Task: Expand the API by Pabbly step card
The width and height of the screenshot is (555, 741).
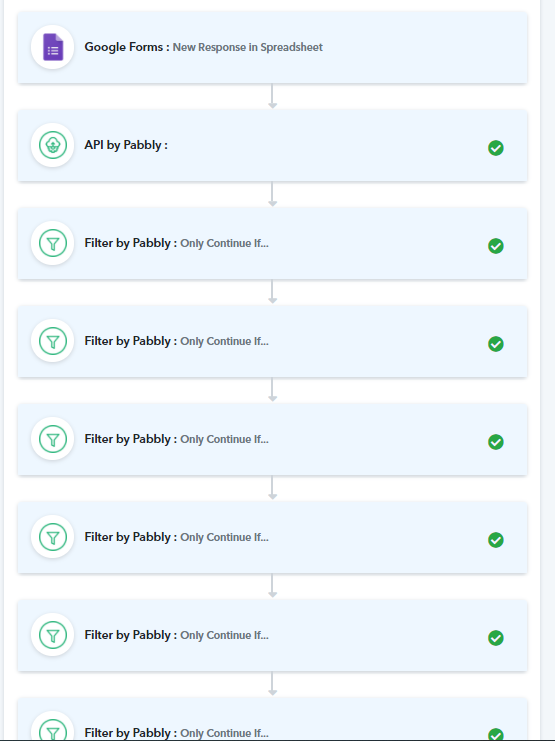Action: click(272, 145)
